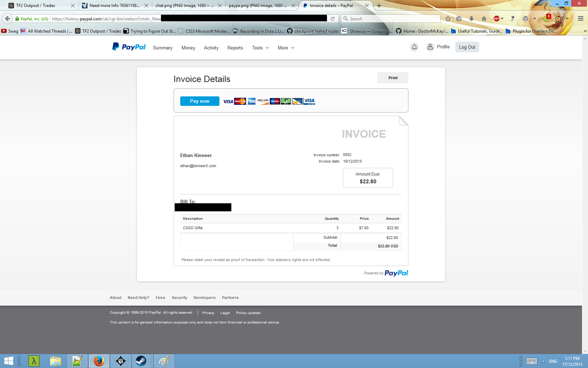The width and height of the screenshot is (588, 368).
Task: Click the Firefox home icon
Action: pos(484,19)
